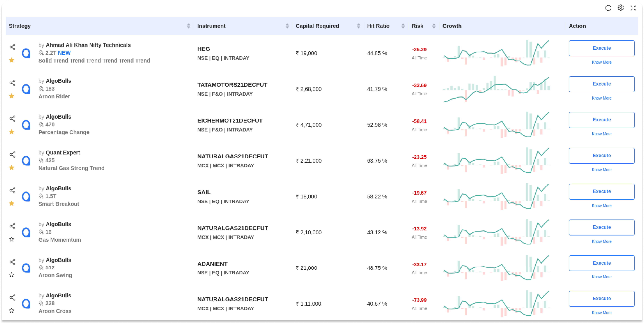Open growth chart for TATAMOTORS21DECFUT

point(496,89)
